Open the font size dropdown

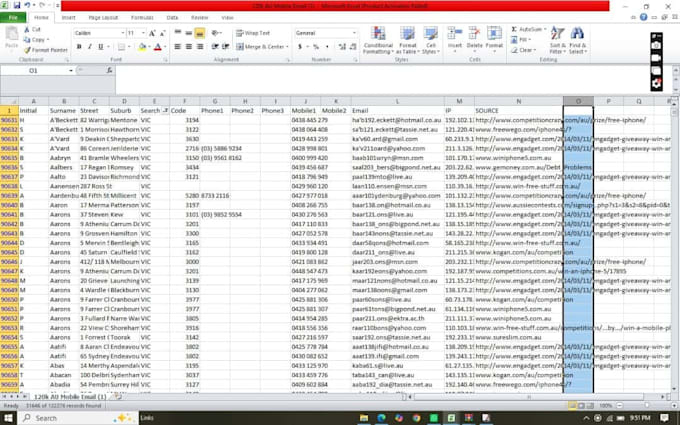pyautogui.click(x=143, y=33)
